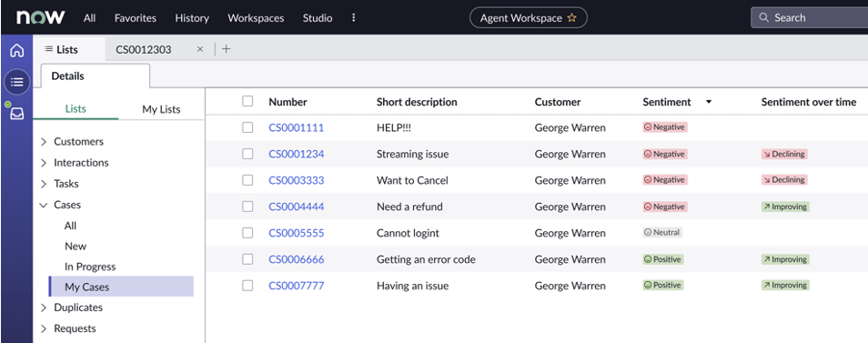Click Improving badge for Having an issue
The image size is (868, 343).
tap(785, 286)
